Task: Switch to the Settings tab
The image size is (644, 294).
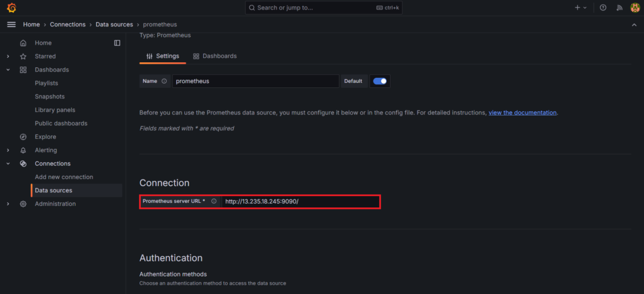Action: [163, 56]
